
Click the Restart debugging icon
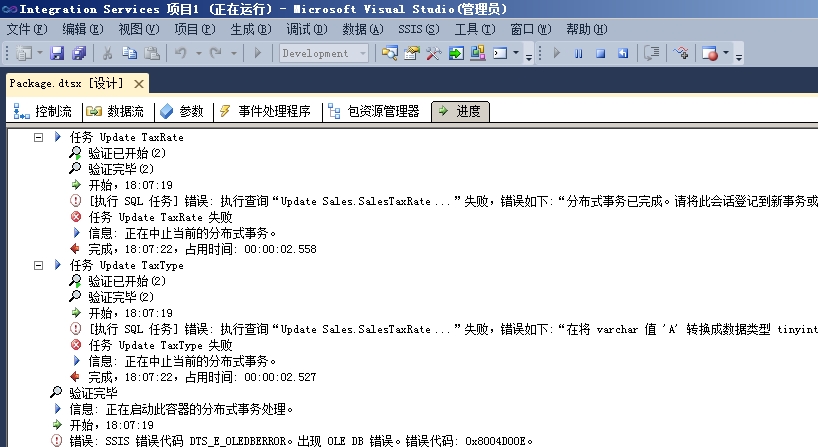tap(623, 53)
